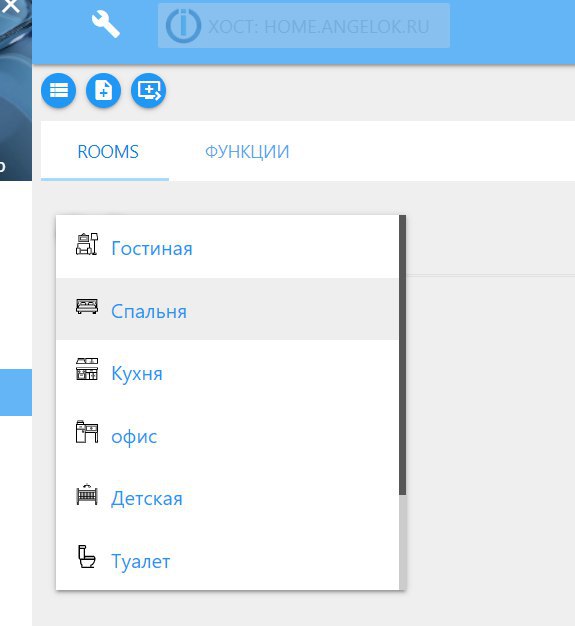Choose Кухня in the dropdown list

227,372
